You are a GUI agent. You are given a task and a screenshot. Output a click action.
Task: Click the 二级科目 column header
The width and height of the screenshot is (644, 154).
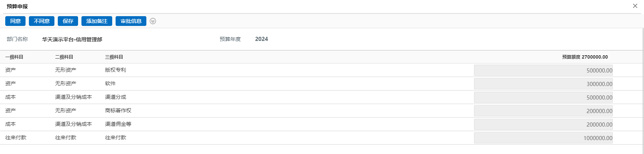tap(64, 57)
